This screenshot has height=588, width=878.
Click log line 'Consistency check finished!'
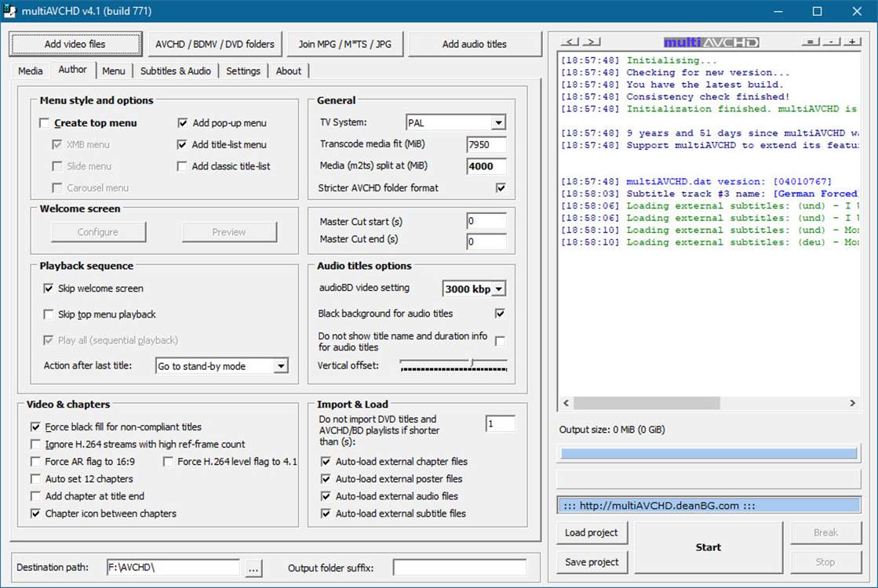tap(708, 96)
